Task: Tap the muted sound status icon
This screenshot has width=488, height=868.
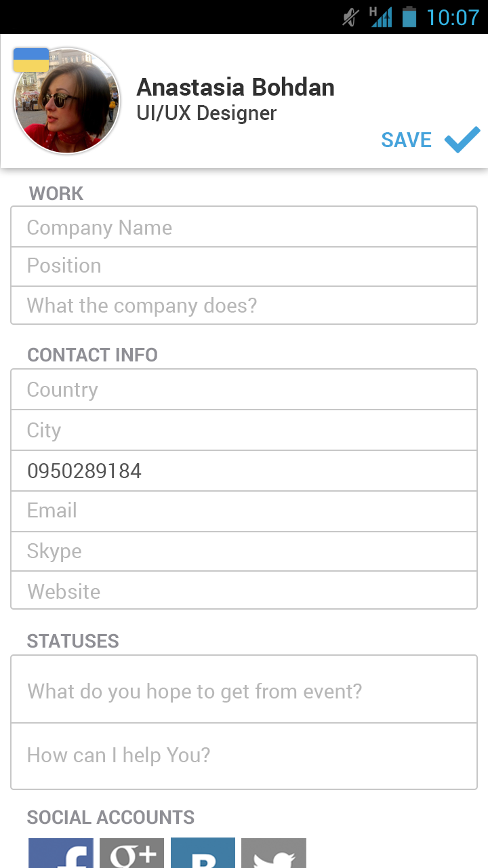Action: [350, 17]
